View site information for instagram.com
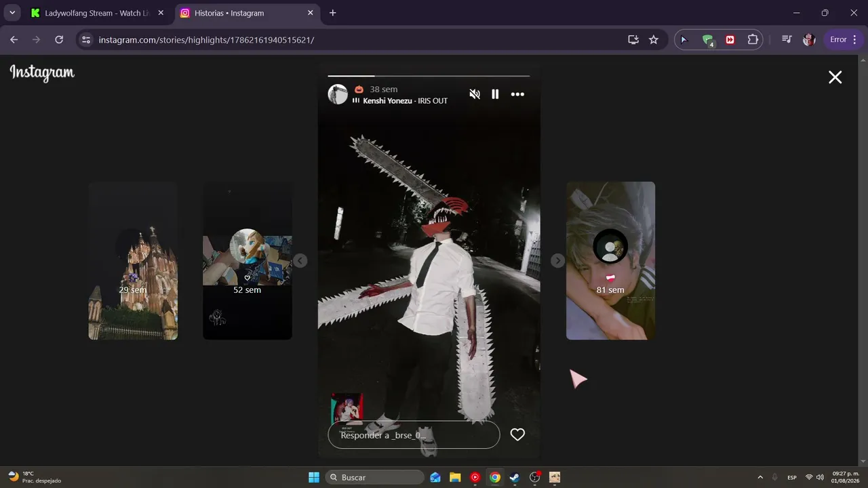 pyautogui.click(x=85, y=40)
